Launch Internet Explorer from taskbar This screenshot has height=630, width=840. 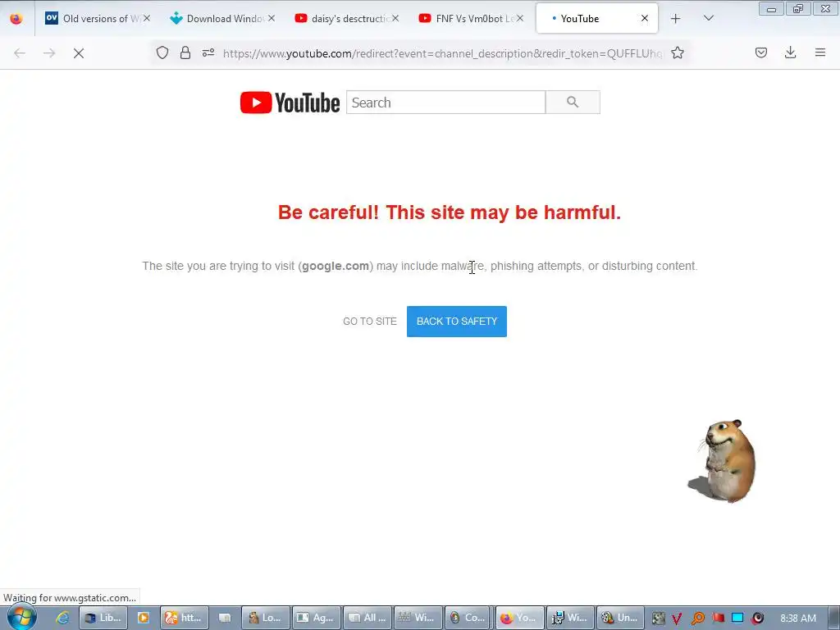[x=62, y=619]
